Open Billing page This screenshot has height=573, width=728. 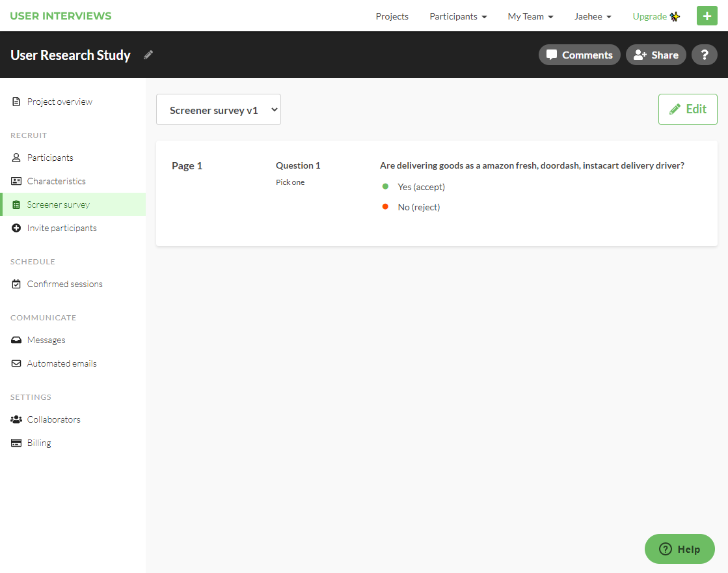click(x=73, y=443)
